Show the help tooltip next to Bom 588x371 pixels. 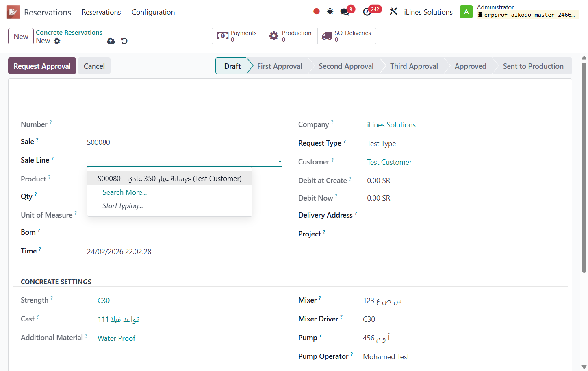click(39, 230)
